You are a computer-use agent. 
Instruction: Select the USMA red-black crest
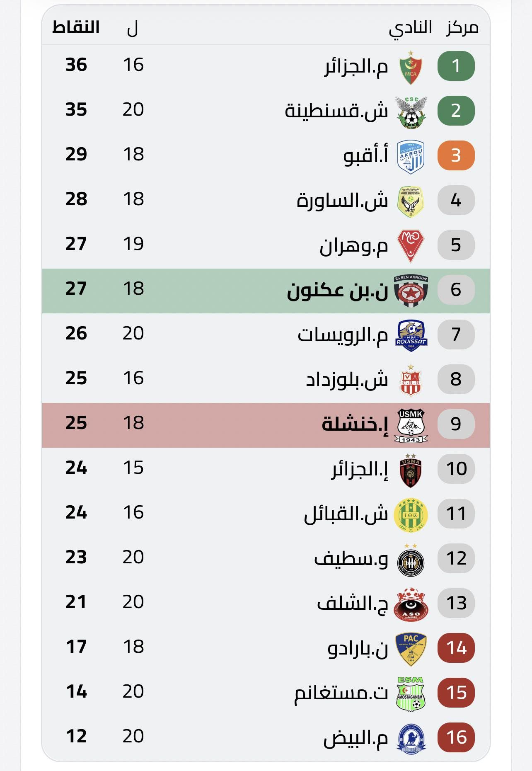tap(411, 470)
